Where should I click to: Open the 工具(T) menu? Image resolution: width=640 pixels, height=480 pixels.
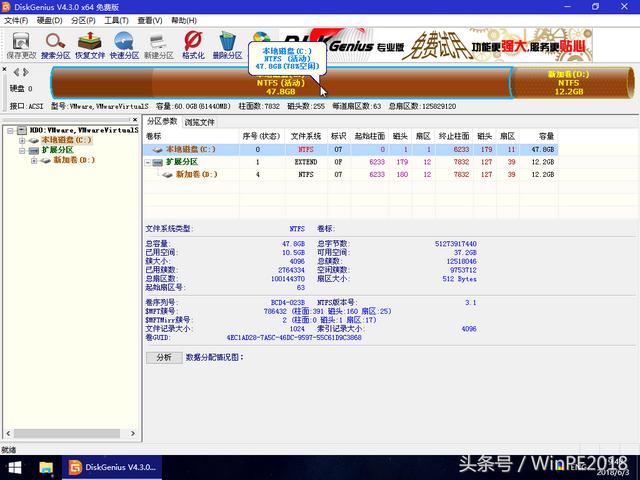tap(116, 20)
